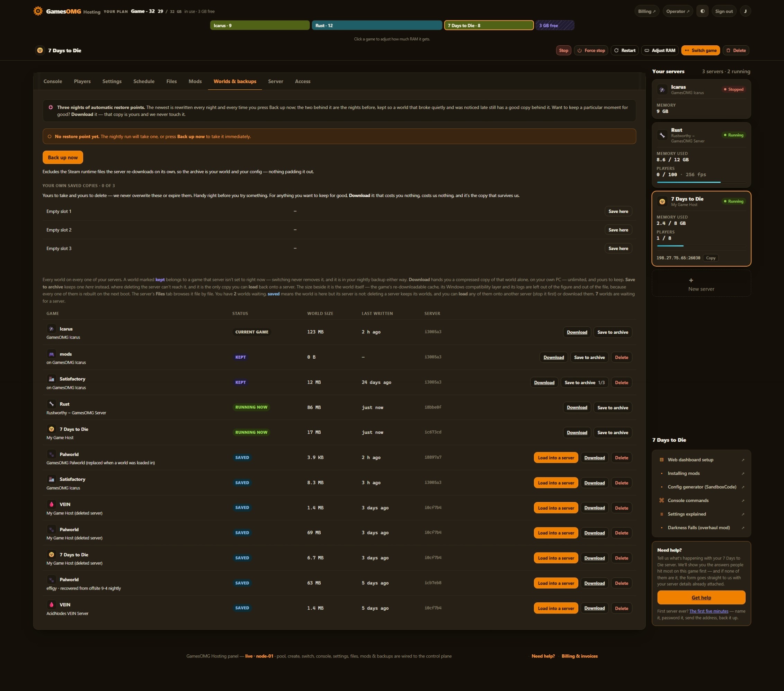Click the Satisfactory icon in the 12 MB kept row
Viewport: 784px width, 691px height.
tap(51, 379)
